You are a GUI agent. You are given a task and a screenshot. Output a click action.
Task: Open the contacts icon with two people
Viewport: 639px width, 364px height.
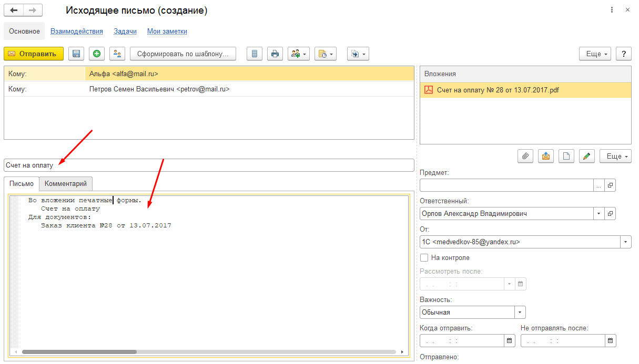[117, 54]
